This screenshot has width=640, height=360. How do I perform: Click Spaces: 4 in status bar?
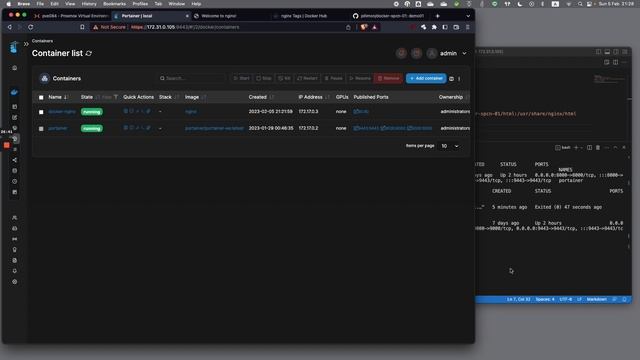point(545,300)
